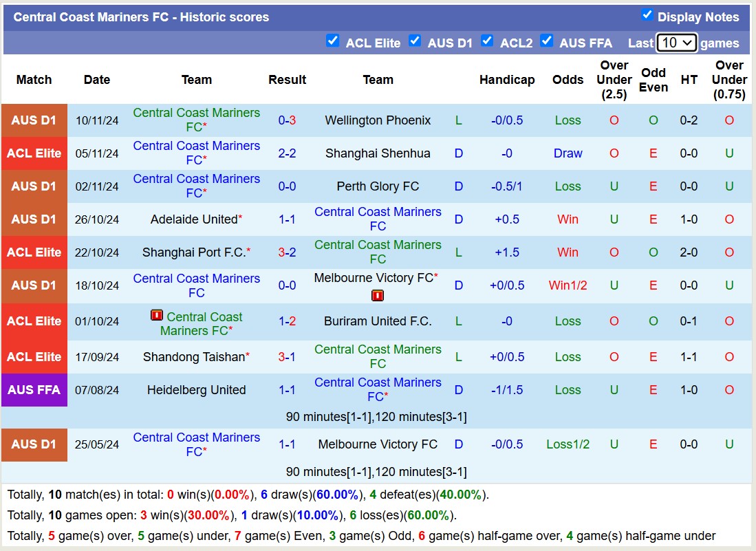Screen dimensions: 756x551
Task: Open Heidelberg United team page
Action: (x=196, y=390)
